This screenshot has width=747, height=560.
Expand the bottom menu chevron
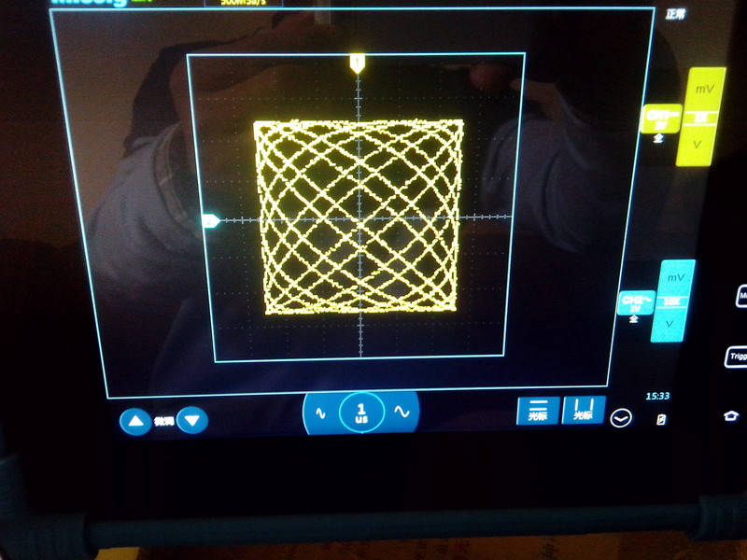click(x=620, y=419)
